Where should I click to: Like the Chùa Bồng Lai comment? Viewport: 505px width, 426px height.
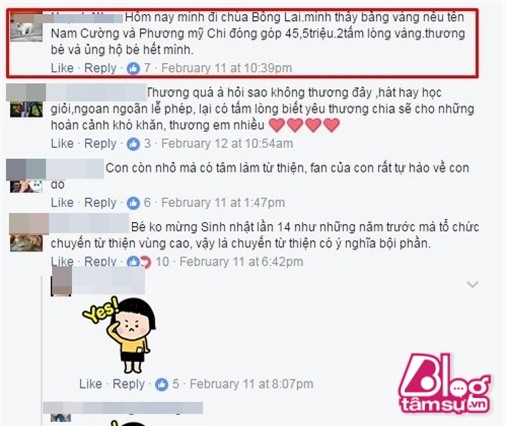pyautogui.click(x=62, y=68)
